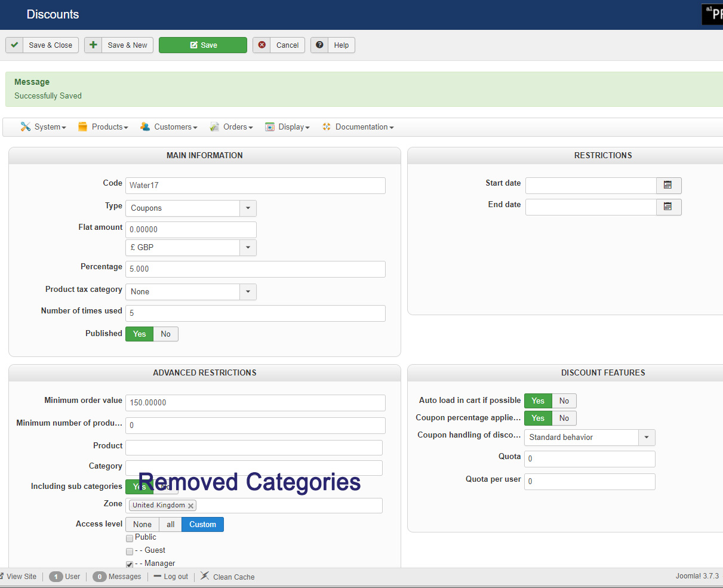Click the green Save button
Screen dimensions: 723x588
point(203,45)
